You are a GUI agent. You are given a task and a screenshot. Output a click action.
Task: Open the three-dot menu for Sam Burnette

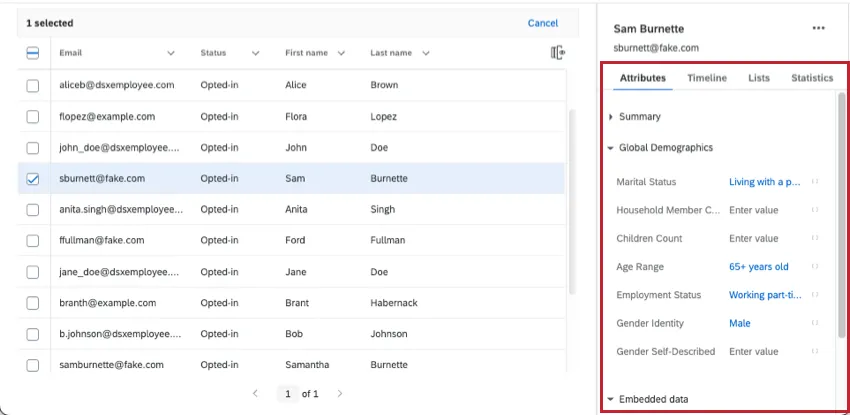[819, 29]
